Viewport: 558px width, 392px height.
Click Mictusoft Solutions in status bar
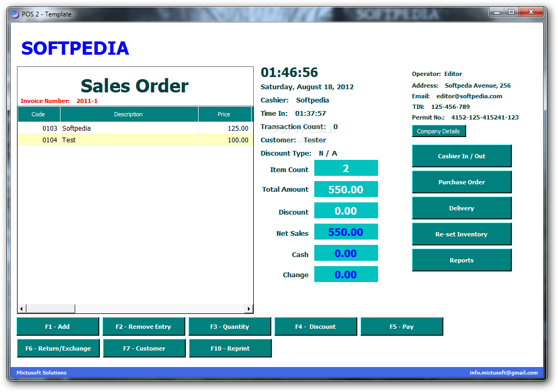41,372
